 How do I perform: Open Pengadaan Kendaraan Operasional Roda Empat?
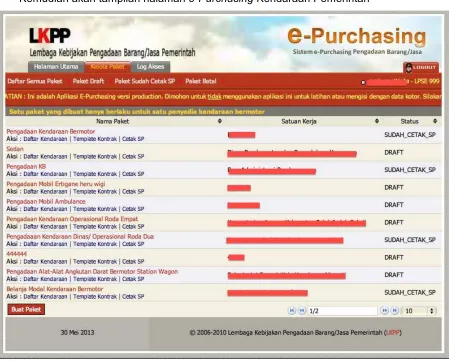pos(72,219)
